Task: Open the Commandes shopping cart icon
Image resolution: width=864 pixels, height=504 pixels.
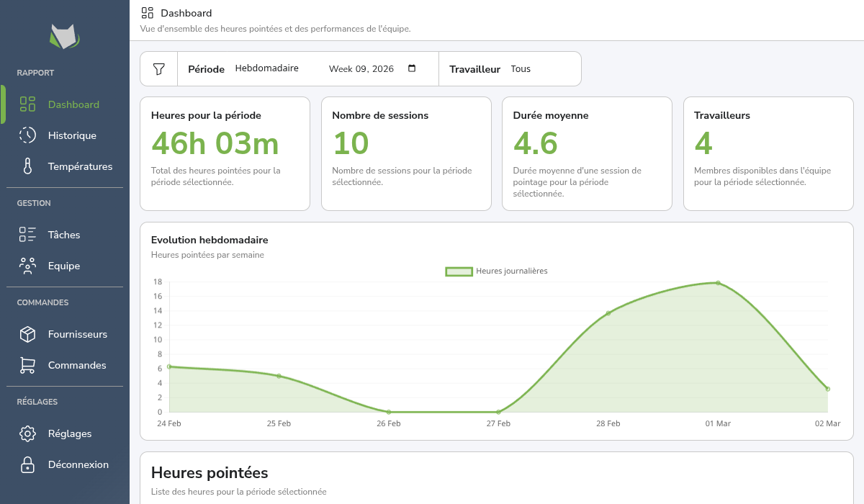Action: coord(27,365)
